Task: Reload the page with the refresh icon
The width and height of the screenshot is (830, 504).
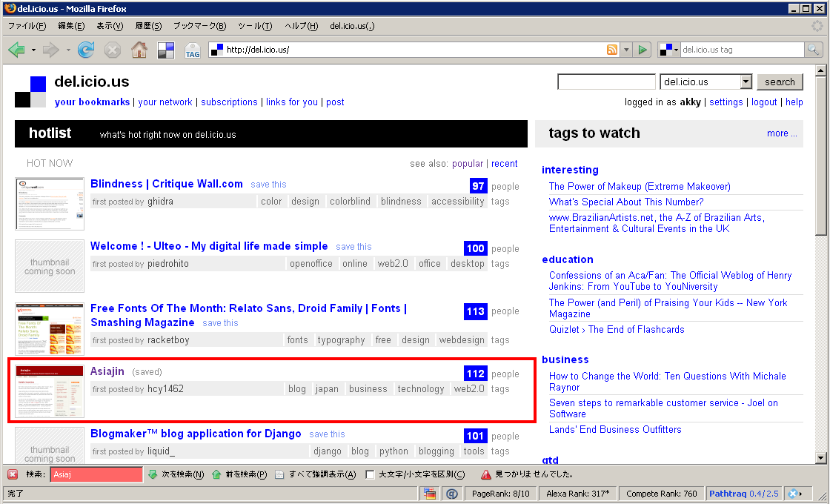Action: click(x=86, y=50)
